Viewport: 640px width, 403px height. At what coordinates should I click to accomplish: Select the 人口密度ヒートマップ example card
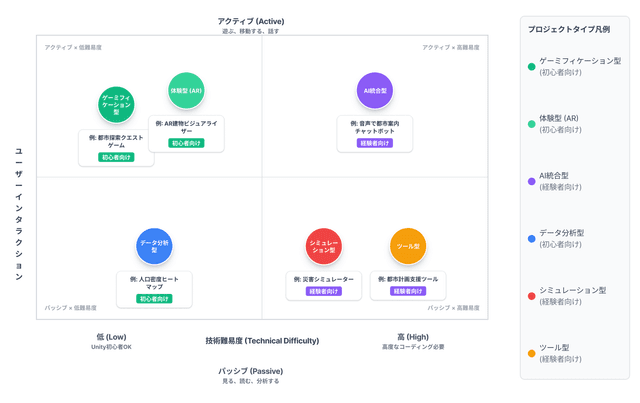click(x=154, y=287)
